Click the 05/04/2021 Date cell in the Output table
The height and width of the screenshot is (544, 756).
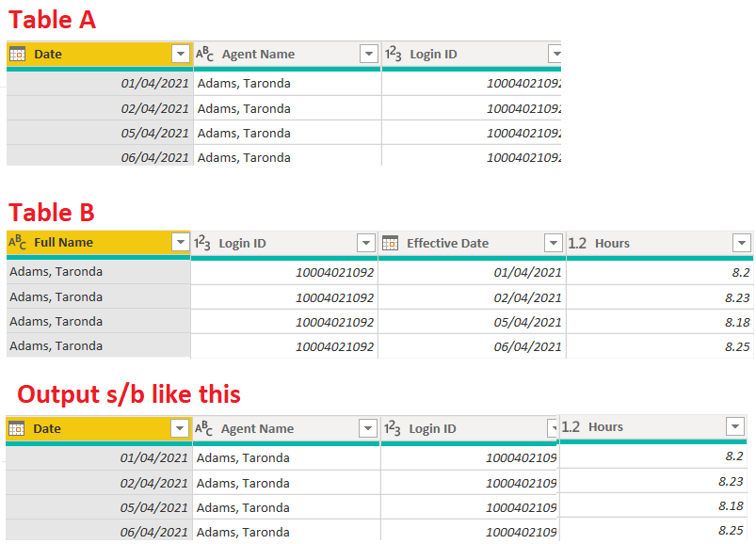pyautogui.click(x=99, y=507)
